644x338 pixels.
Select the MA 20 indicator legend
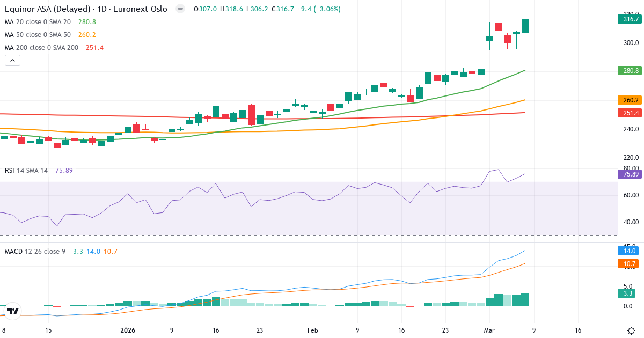(x=38, y=22)
